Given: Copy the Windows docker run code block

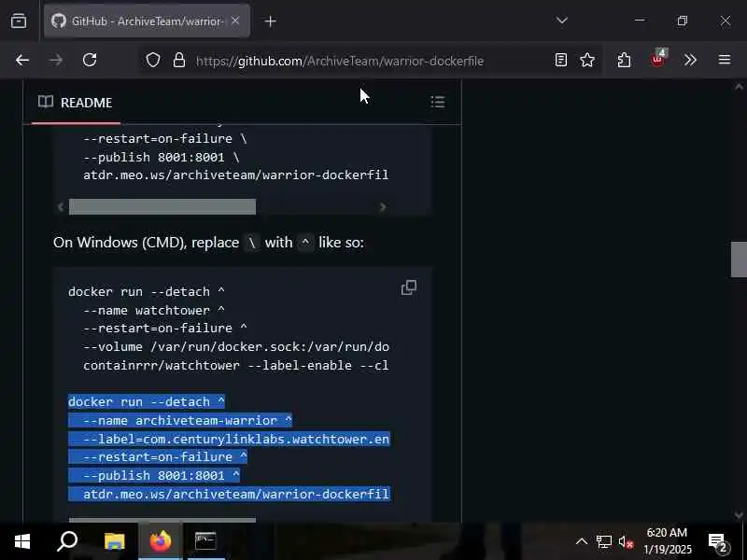Looking at the screenshot, I should coord(409,287).
